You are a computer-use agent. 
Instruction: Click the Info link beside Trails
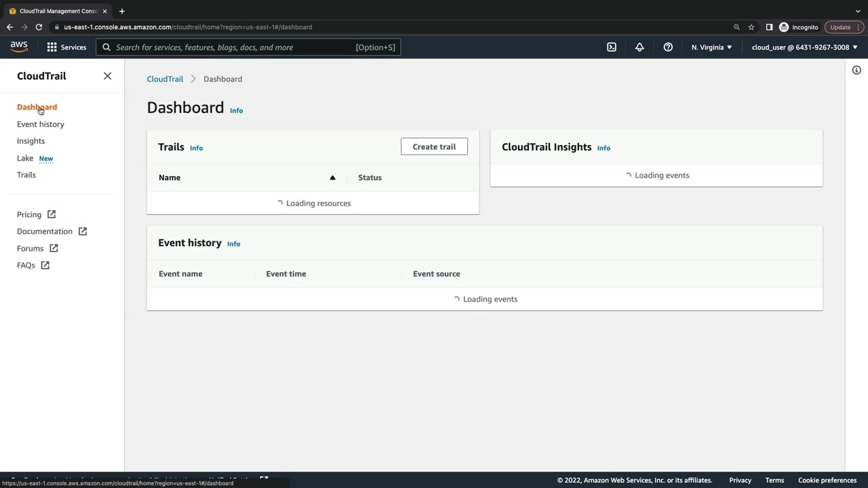196,148
